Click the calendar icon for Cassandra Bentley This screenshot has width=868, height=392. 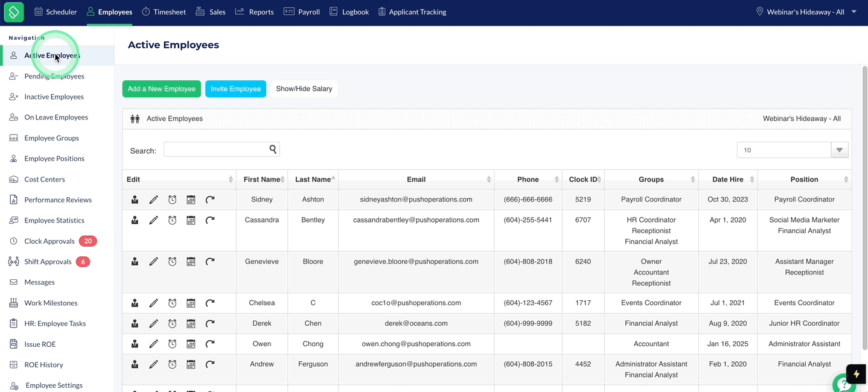pos(191,220)
